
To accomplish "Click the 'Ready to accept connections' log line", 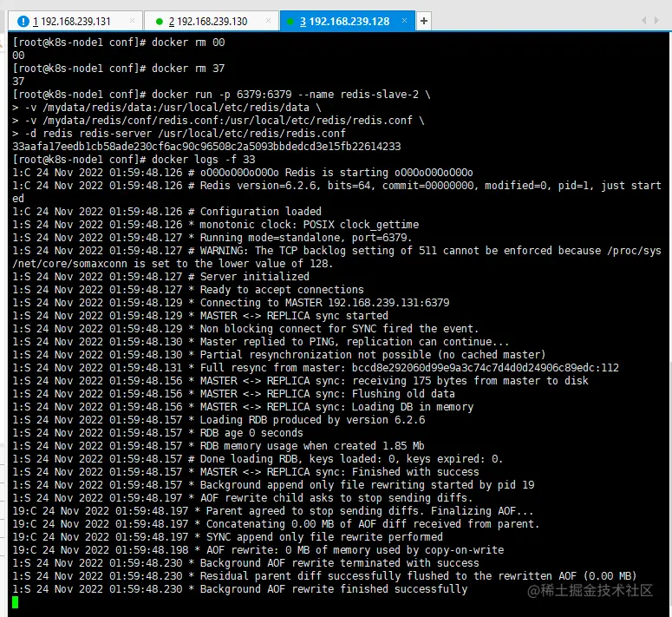I will click(188, 290).
